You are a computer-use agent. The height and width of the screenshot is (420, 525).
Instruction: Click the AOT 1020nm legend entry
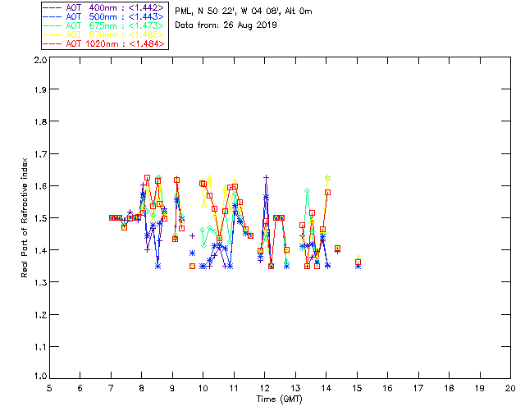point(104,43)
